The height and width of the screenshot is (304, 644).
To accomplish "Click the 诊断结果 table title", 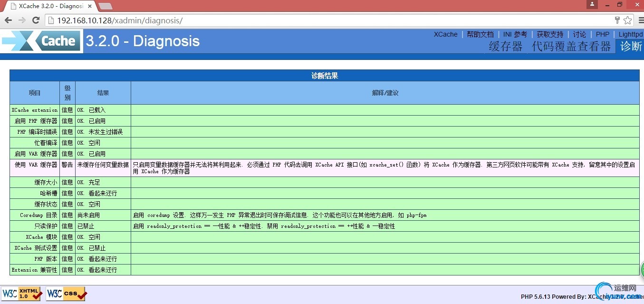I will [325, 76].
